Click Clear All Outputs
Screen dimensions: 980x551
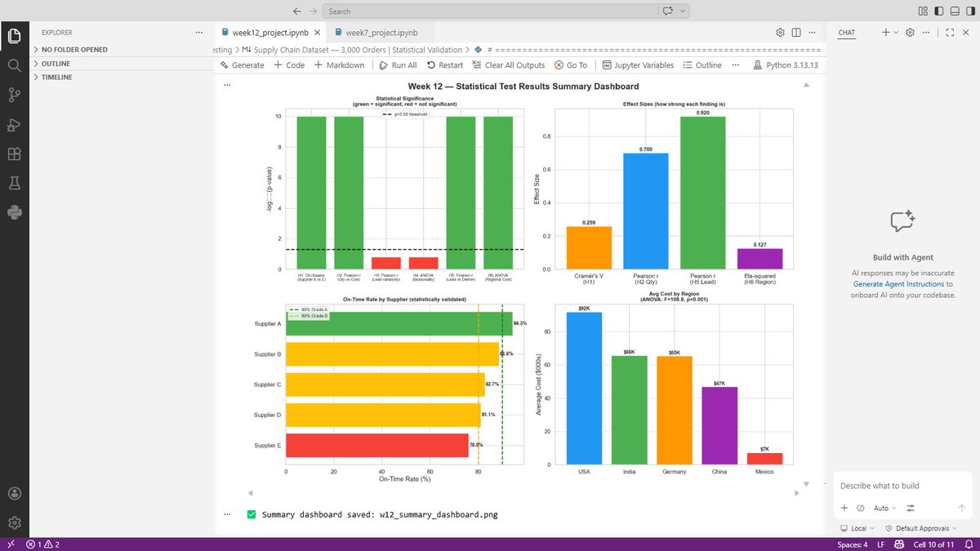pos(508,65)
